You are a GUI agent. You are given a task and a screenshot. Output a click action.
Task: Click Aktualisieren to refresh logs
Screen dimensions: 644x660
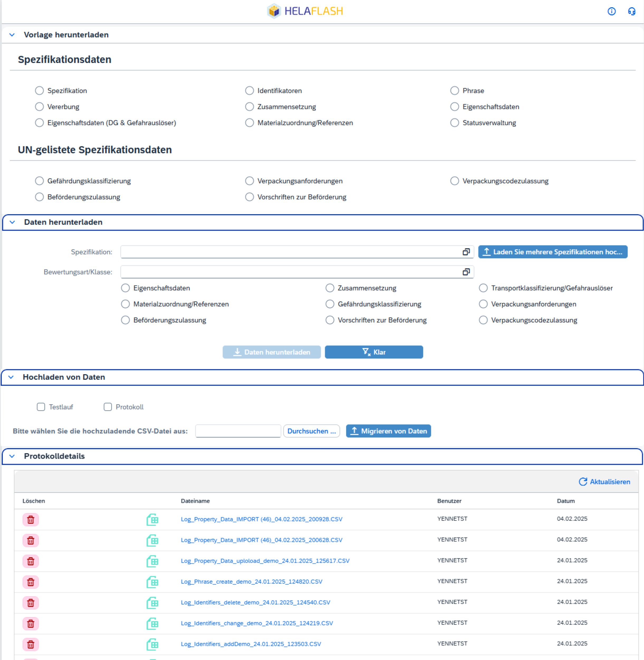pyautogui.click(x=604, y=482)
